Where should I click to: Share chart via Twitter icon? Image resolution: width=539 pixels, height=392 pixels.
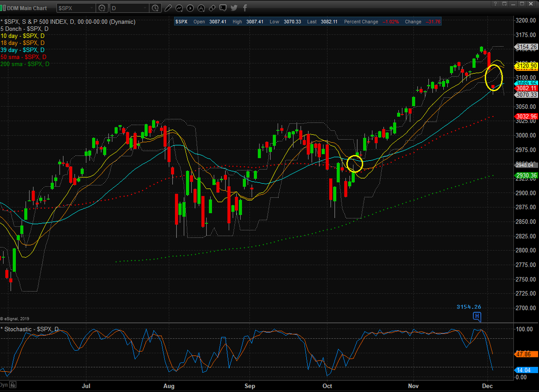(x=234, y=8)
